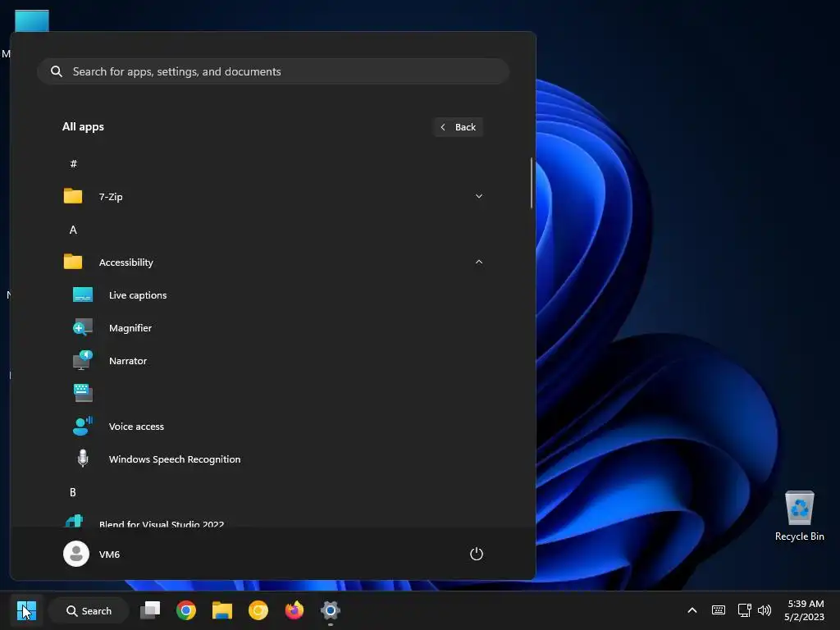The image size is (840, 630).
Task: Open the VM6 user account menu
Action: pyautogui.click(x=92, y=554)
